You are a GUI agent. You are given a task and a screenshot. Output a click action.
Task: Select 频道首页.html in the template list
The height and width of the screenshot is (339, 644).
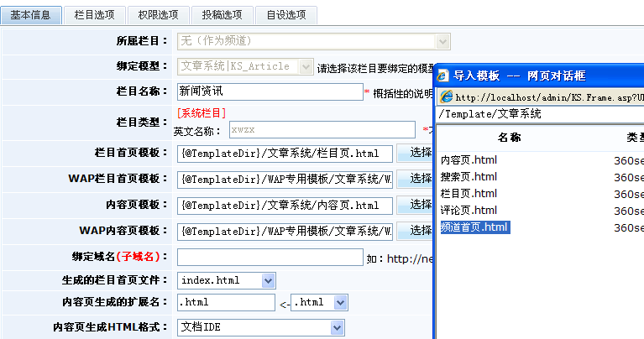474,227
